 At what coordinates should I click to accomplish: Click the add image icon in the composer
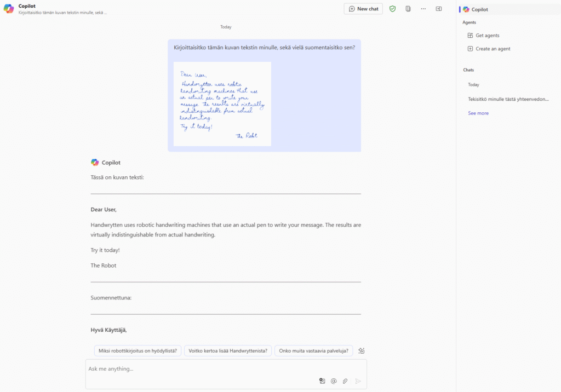(x=322, y=381)
